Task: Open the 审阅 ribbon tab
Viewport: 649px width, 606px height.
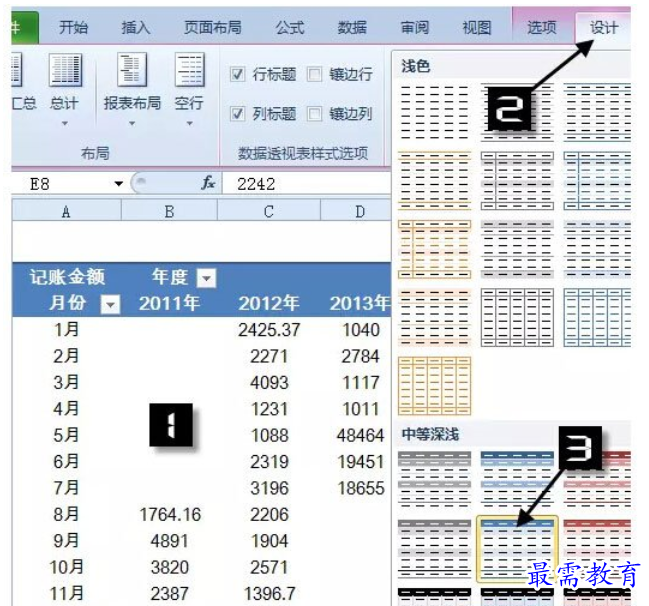Action: 415,28
